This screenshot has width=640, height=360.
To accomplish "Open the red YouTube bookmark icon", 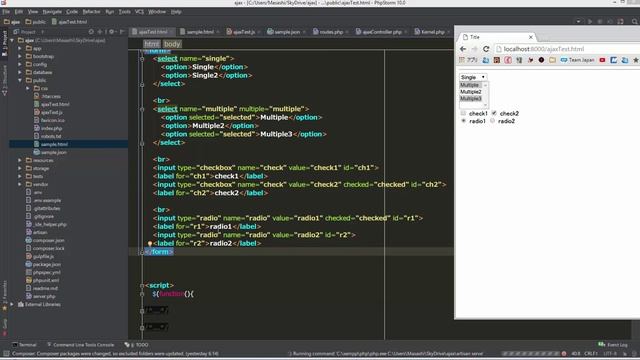I will point(602,60).
